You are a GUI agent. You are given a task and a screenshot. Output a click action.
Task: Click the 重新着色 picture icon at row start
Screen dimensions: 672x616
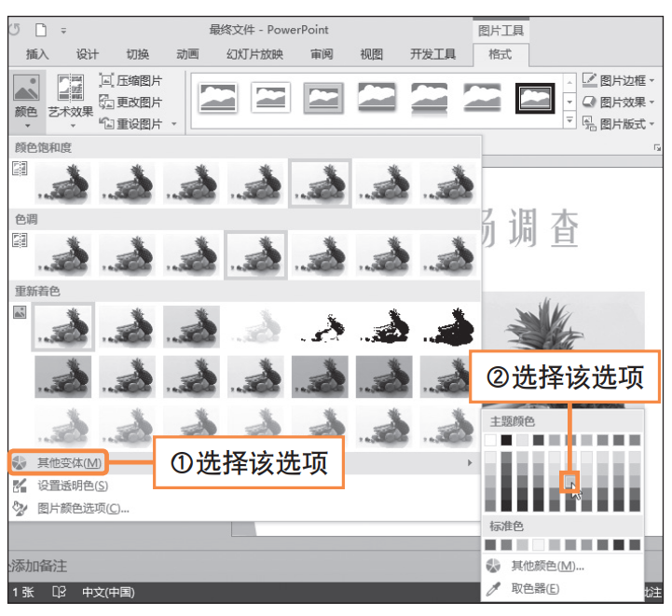[20, 312]
